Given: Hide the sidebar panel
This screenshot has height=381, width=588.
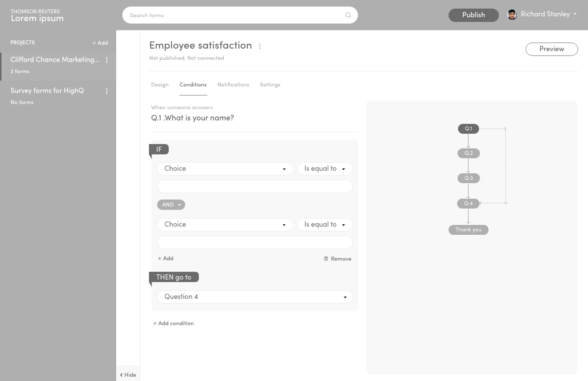Looking at the screenshot, I should click(128, 375).
